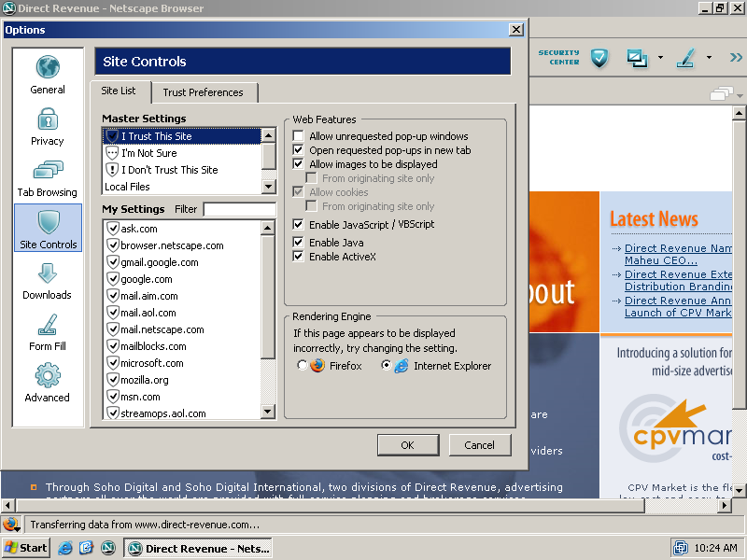
Task: Select Internet Explorer rendering engine radio
Action: 386,366
